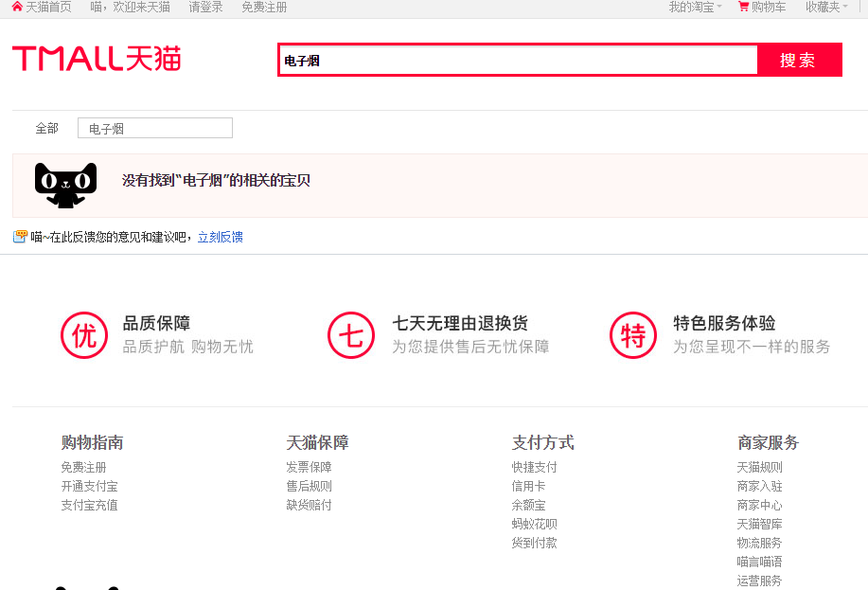The image size is (868, 590).
Task: Open 商家入驻 link
Action: tap(759, 486)
